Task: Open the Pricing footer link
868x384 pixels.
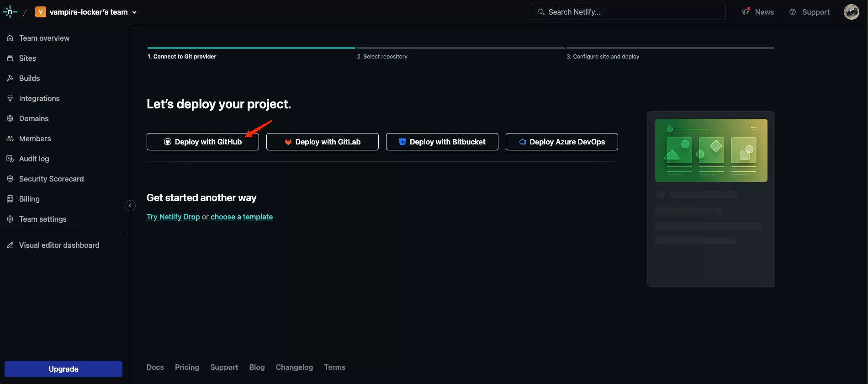Action: (x=187, y=367)
